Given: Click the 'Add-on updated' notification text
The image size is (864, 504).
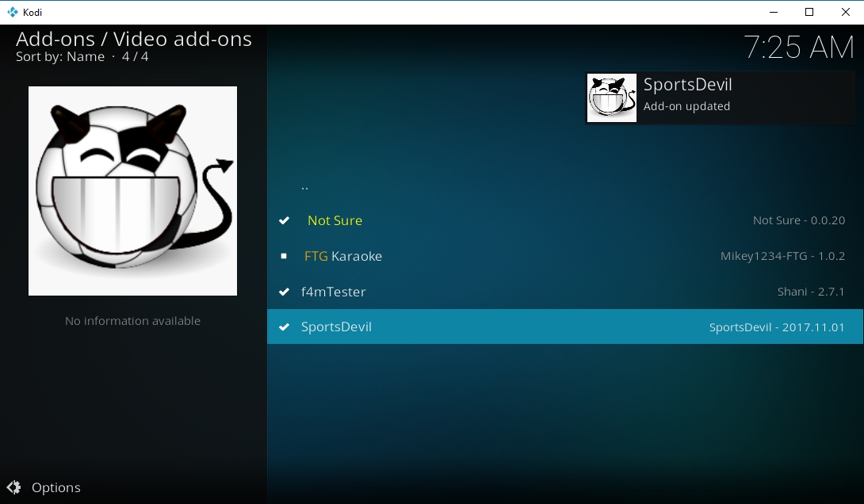Looking at the screenshot, I should [x=686, y=106].
